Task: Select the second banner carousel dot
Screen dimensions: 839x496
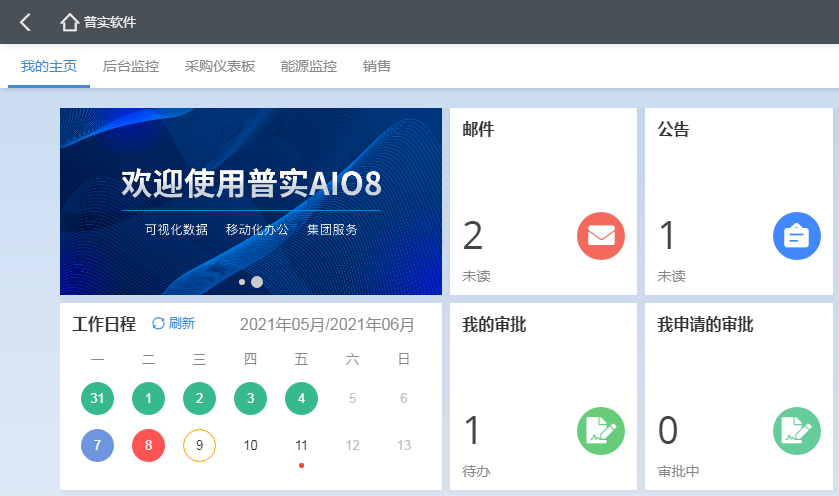Action: 257,282
